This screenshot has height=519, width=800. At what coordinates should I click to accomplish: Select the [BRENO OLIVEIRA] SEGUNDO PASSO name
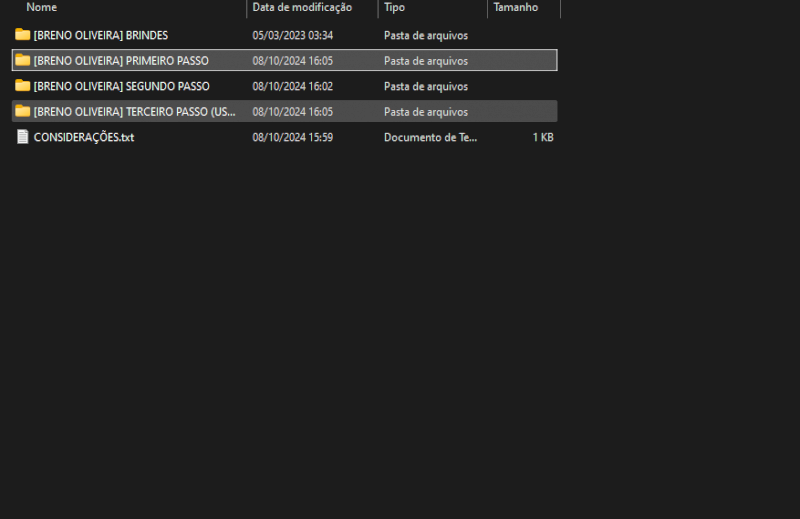(x=121, y=86)
